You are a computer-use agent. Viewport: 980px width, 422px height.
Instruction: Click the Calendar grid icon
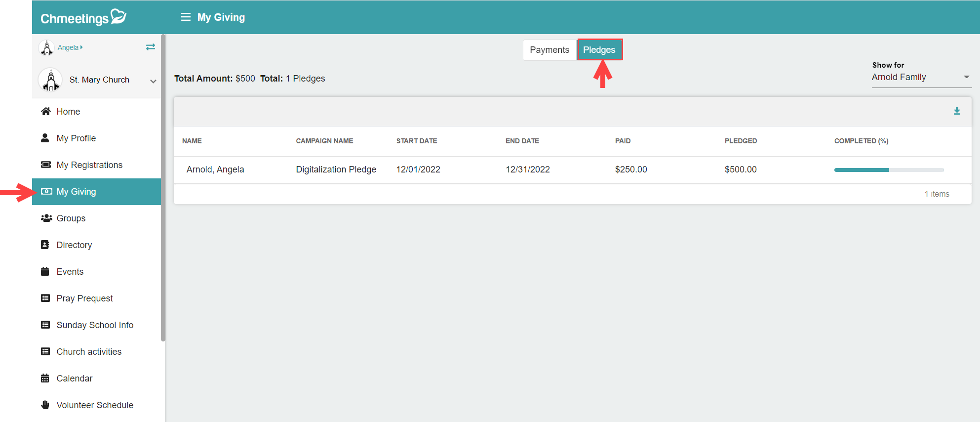(45, 378)
